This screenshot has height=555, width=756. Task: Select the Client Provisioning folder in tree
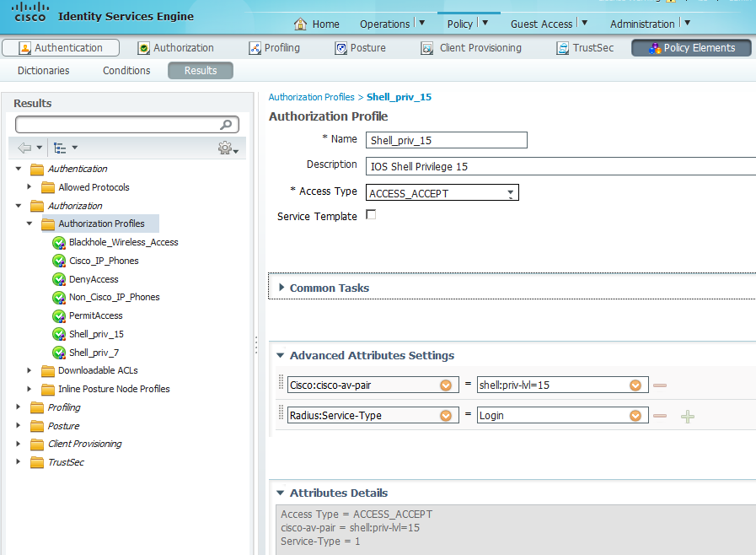point(85,444)
